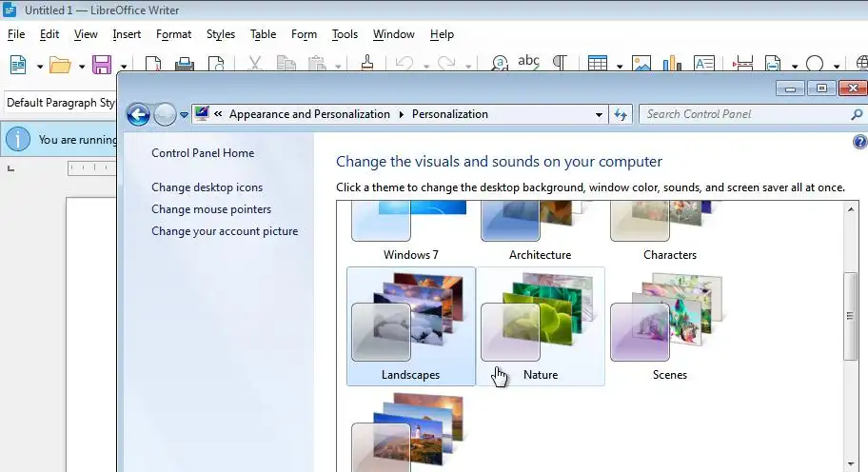The width and height of the screenshot is (868, 472).
Task: Select the Characters theme
Action: point(670,232)
